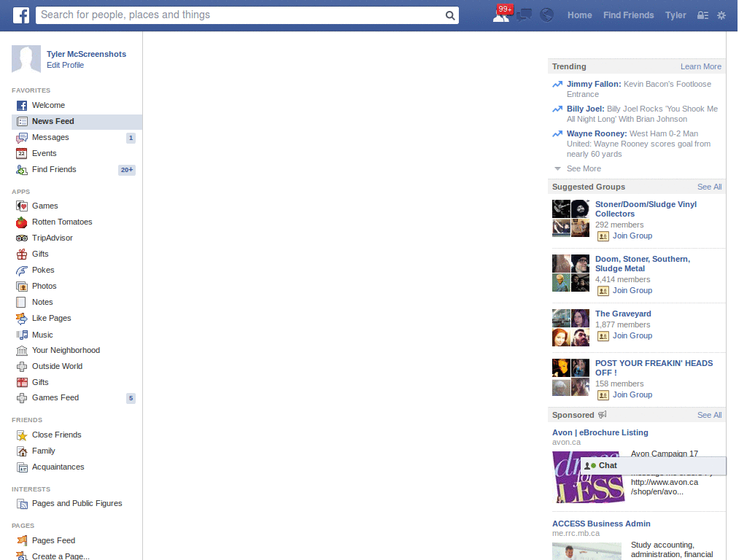Viewport: 747px width, 560px height.
Task: Click the Edit Profile link
Action: pos(65,65)
